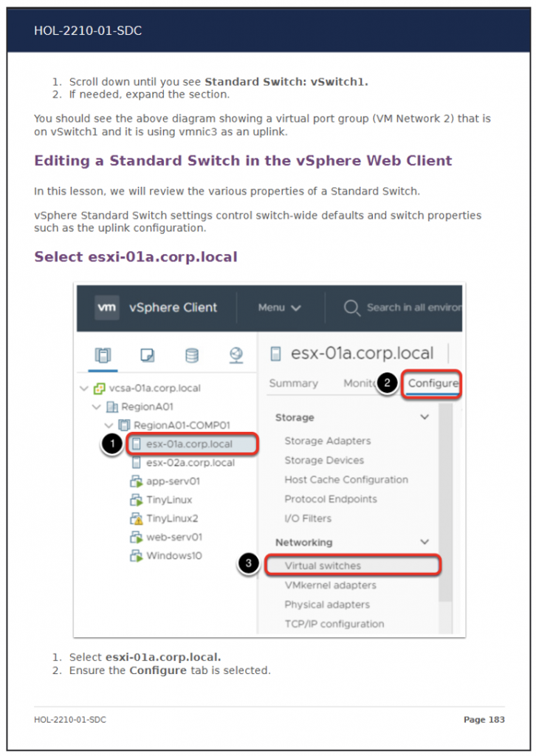
Task: Click the vSphere Client title text
Action: pyautogui.click(x=173, y=308)
